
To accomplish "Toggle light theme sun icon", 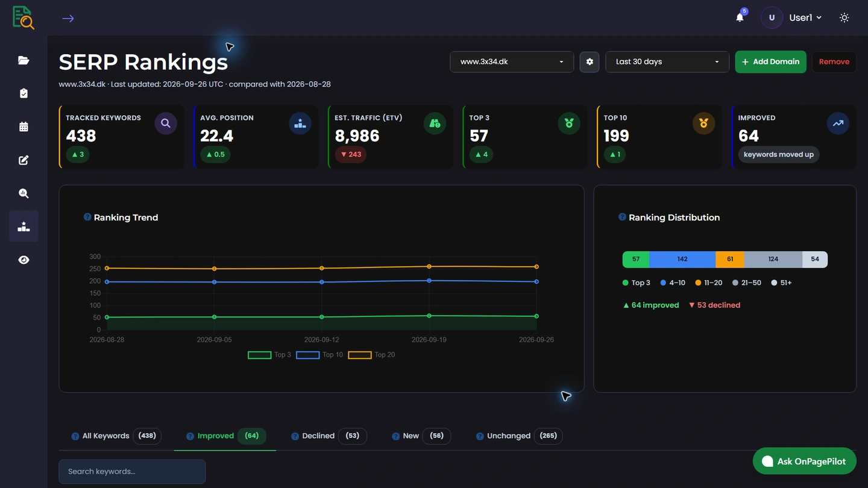I will click(844, 18).
